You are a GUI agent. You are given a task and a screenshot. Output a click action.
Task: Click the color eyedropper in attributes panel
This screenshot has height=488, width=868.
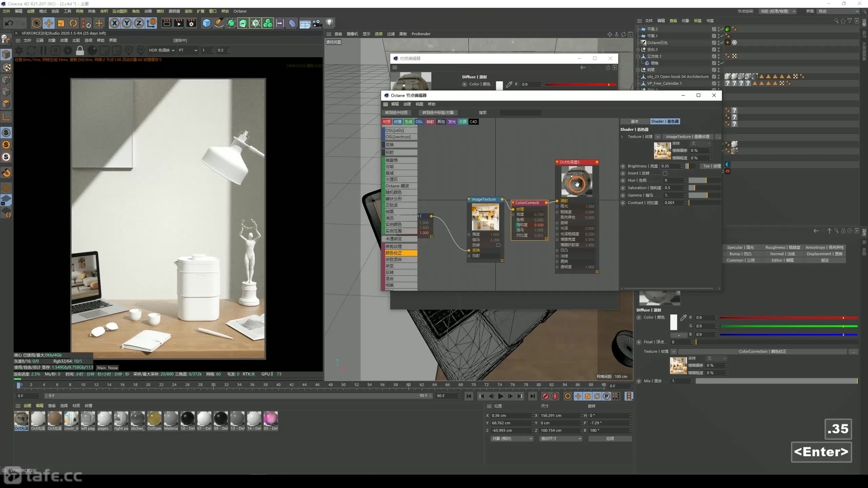(x=683, y=318)
